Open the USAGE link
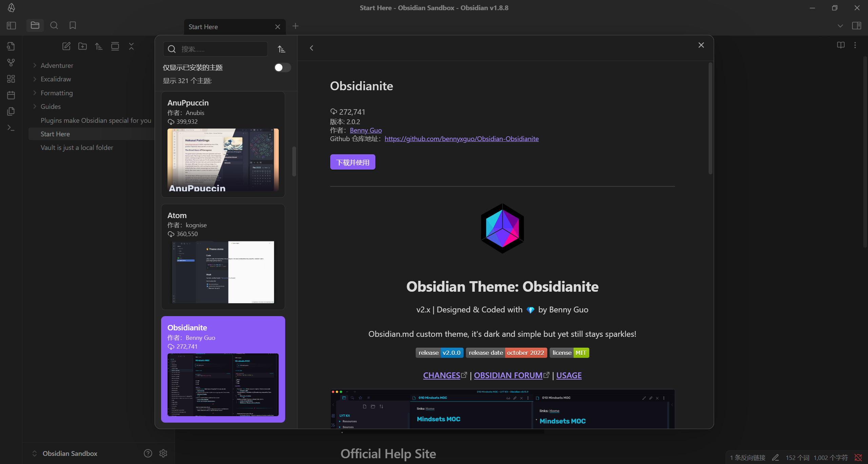Screen dimensions: 868x464 pos(569,375)
